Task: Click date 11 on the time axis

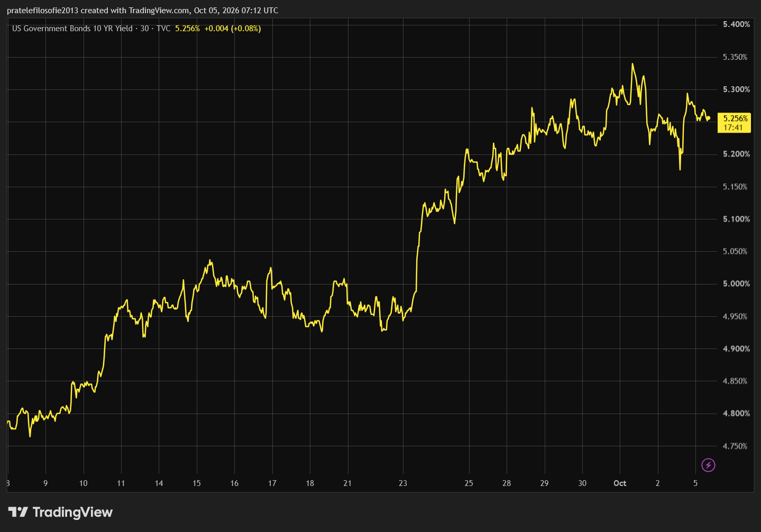Action: tap(121, 483)
